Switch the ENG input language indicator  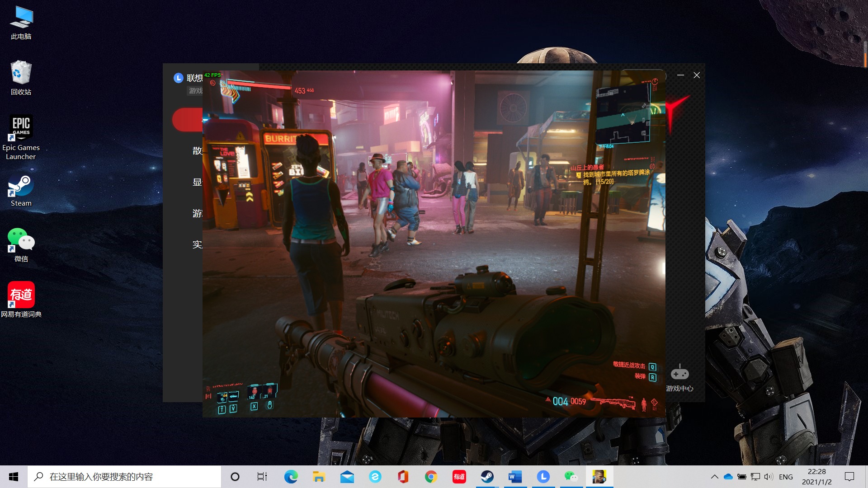[786, 477]
